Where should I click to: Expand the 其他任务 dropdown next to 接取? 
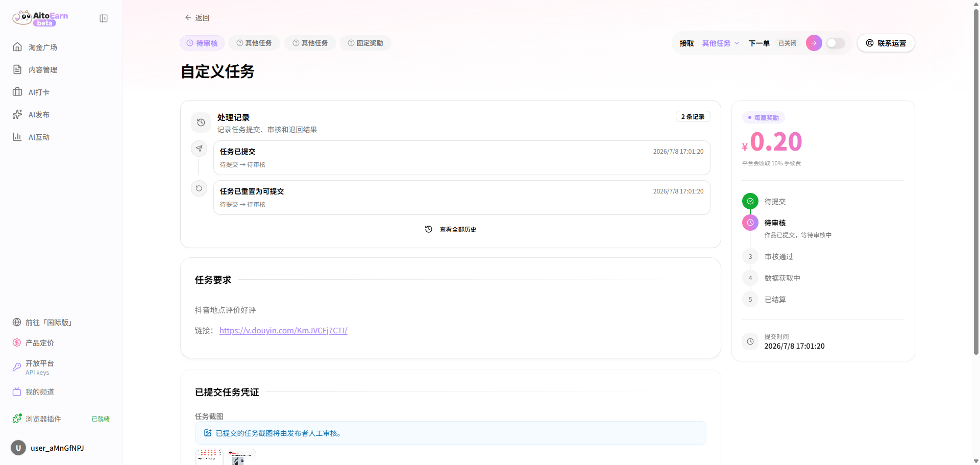pyautogui.click(x=720, y=43)
